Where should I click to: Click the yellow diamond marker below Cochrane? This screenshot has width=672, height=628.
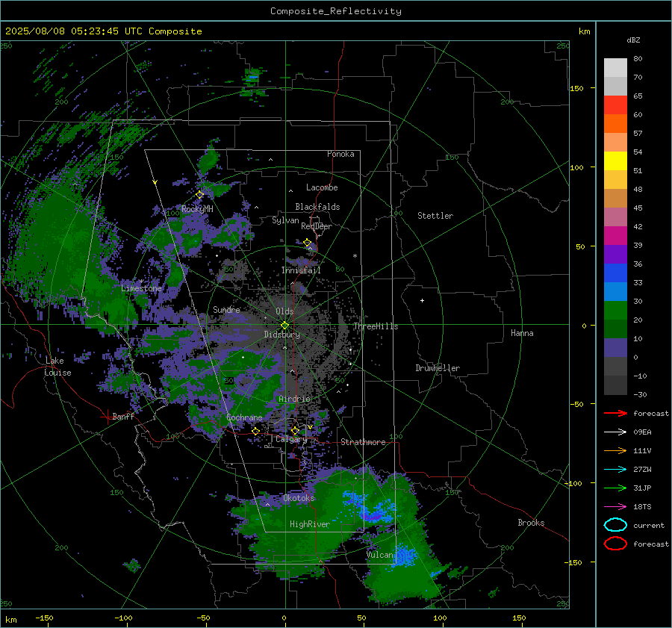[255, 431]
